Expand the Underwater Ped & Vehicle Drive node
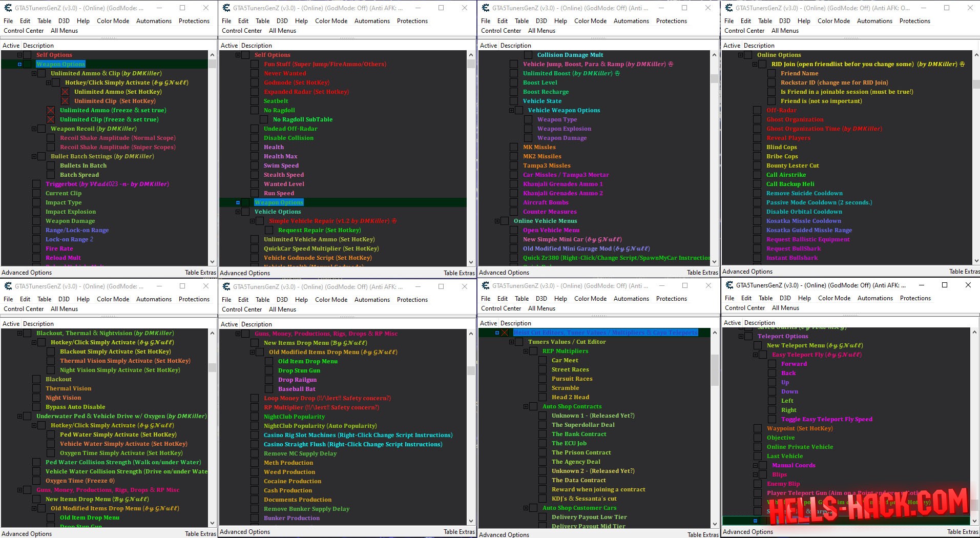The image size is (980, 538). point(19,416)
